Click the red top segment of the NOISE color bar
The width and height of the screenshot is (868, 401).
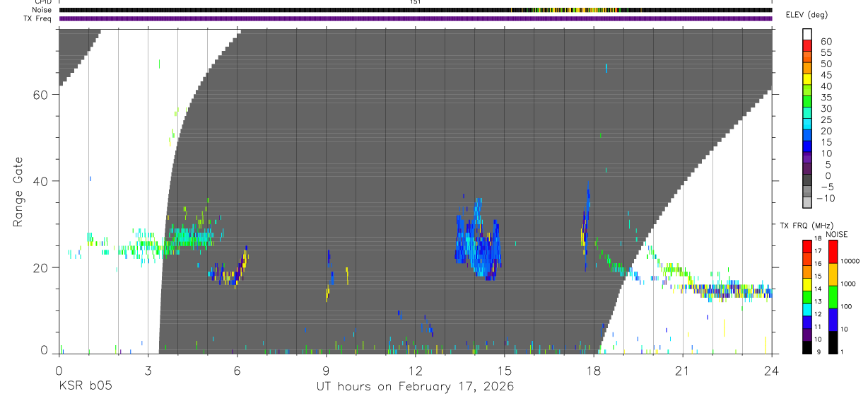833,252
